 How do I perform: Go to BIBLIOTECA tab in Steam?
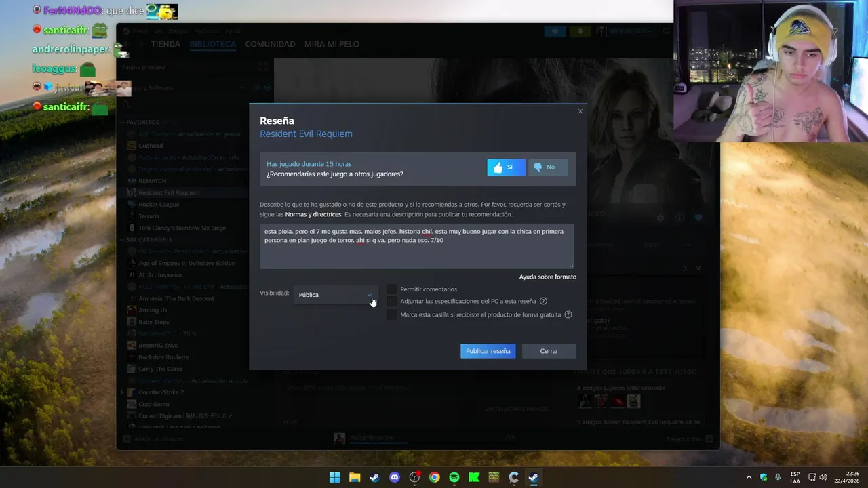(x=213, y=44)
